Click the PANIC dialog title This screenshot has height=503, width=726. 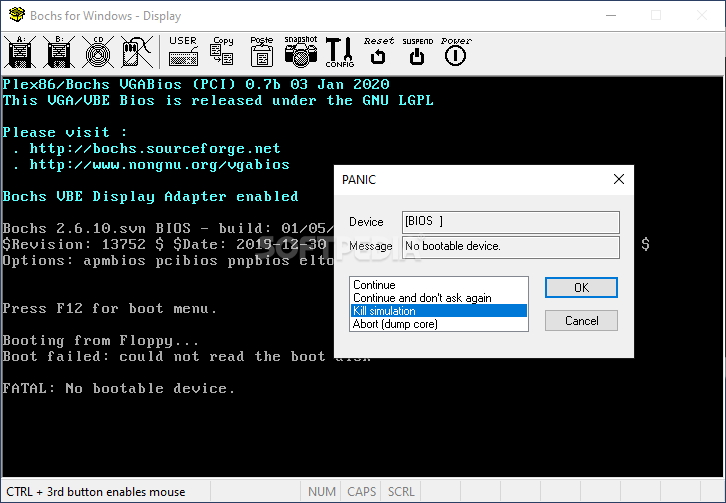[x=359, y=180]
